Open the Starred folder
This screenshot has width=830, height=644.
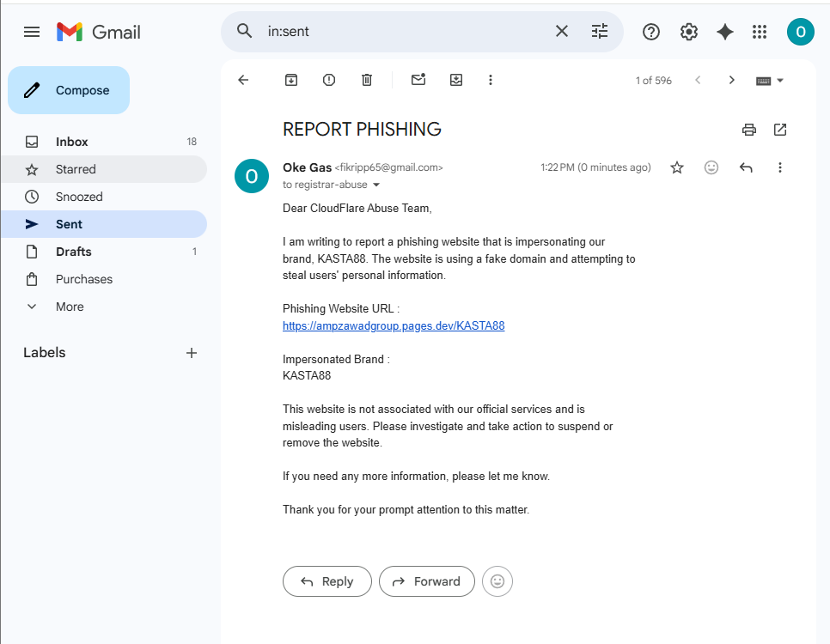pos(104,169)
